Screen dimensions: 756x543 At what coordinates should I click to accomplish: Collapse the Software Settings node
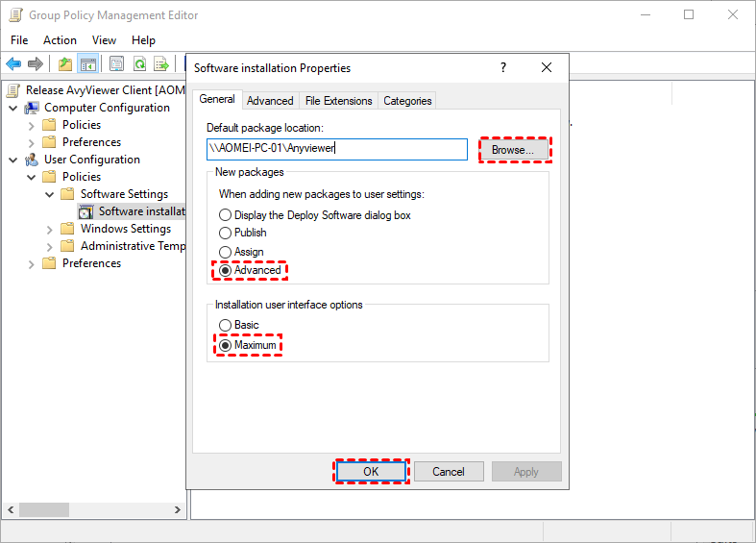point(50,195)
